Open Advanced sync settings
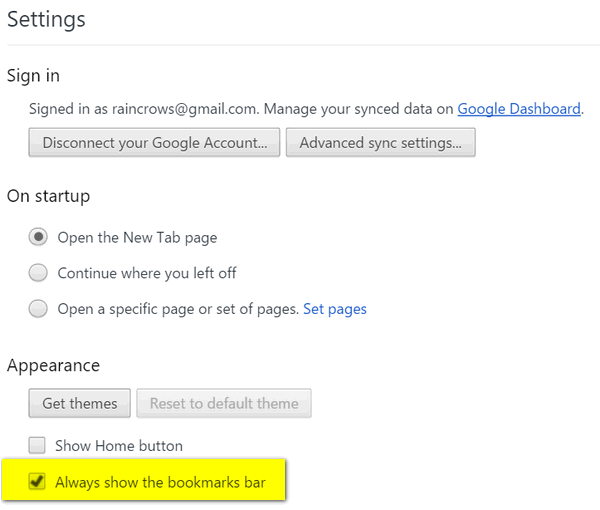 click(x=381, y=143)
